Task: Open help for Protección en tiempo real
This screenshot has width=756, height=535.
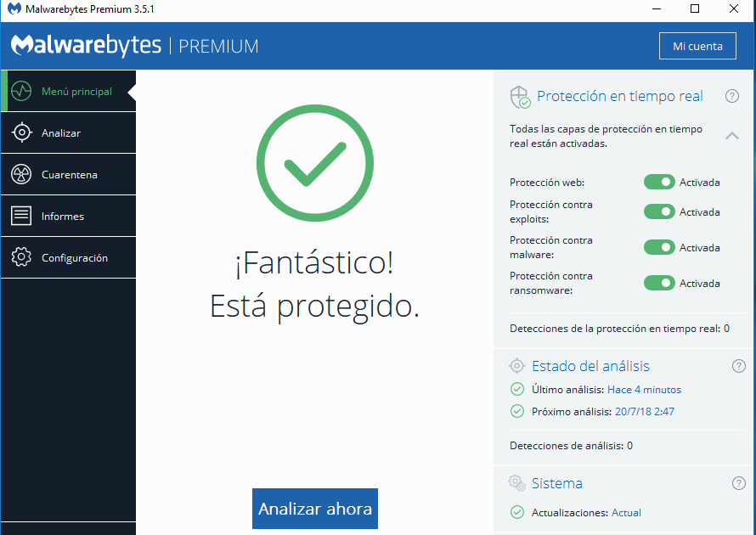Action: point(732,97)
